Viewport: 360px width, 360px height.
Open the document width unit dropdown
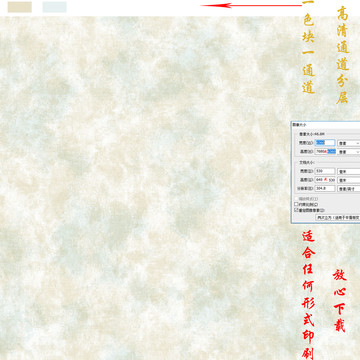point(349,171)
